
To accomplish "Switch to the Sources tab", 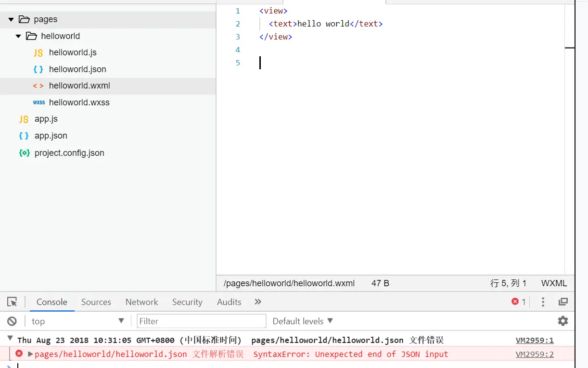I will pos(96,302).
